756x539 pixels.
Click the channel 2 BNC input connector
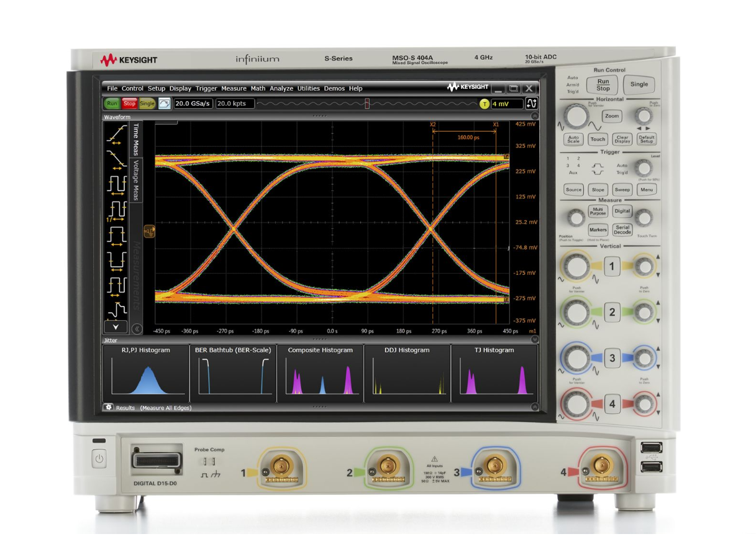pyautogui.click(x=388, y=465)
